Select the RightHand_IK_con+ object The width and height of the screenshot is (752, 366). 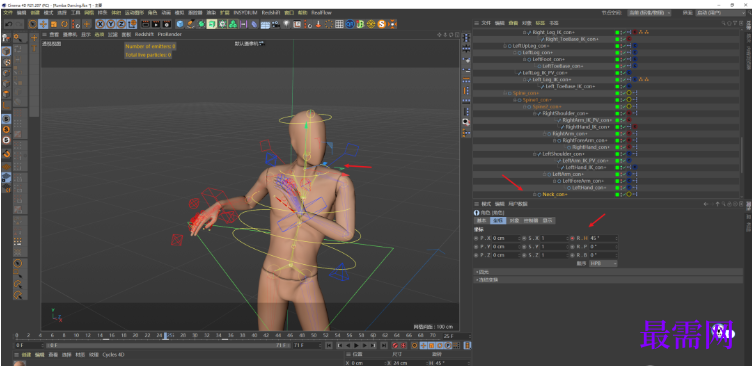coord(588,127)
